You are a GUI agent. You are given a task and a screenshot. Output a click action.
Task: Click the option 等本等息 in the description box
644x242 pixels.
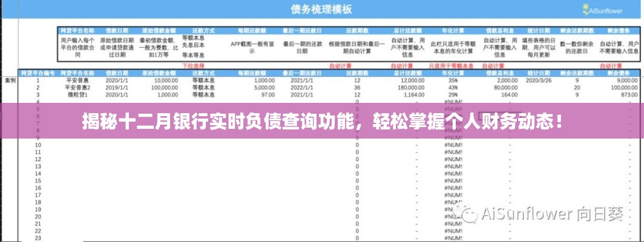pyautogui.click(x=193, y=54)
